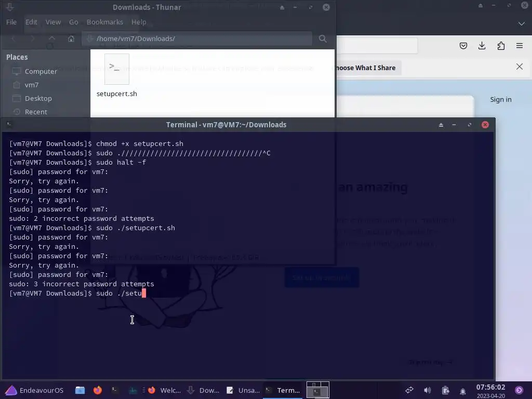Screen dimensions: 532x399
Task: Click the terminal window title bar
Action: click(x=226, y=125)
